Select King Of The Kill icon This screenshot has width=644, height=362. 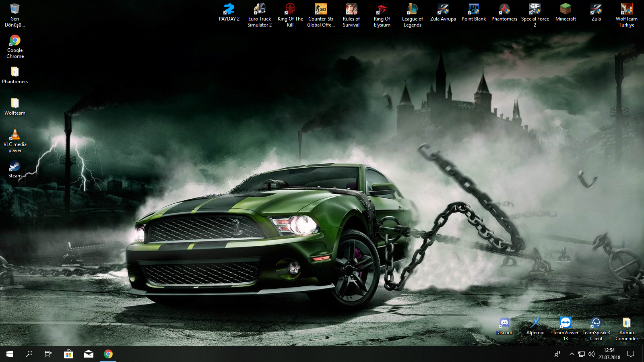[x=290, y=15]
